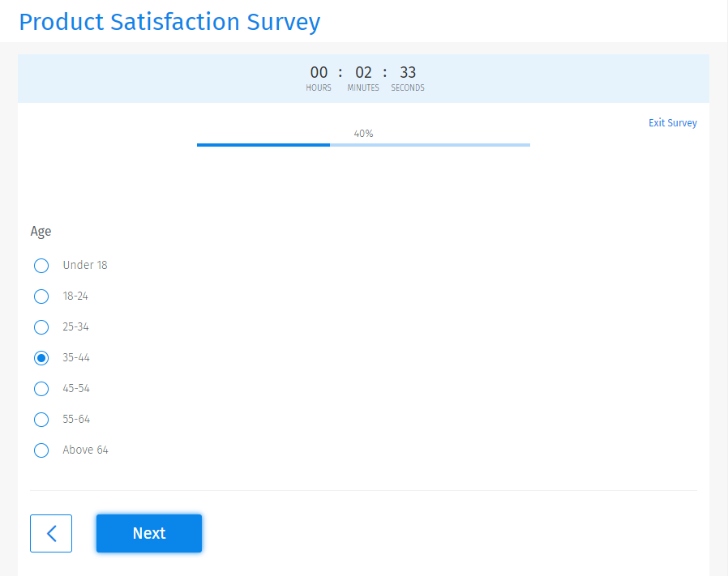
Task: Click the 40% percentage label
Action: [x=363, y=133]
